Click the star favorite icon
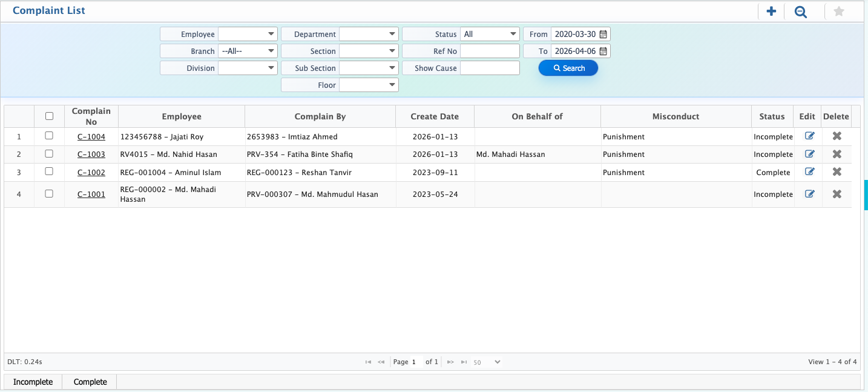868x392 pixels. point(838,12)
